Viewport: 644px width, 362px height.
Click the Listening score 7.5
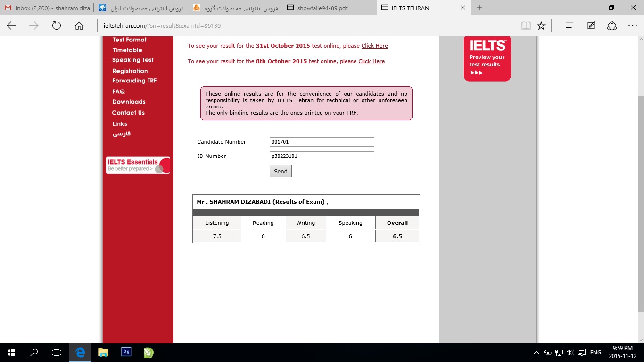[x=217, y=236]
